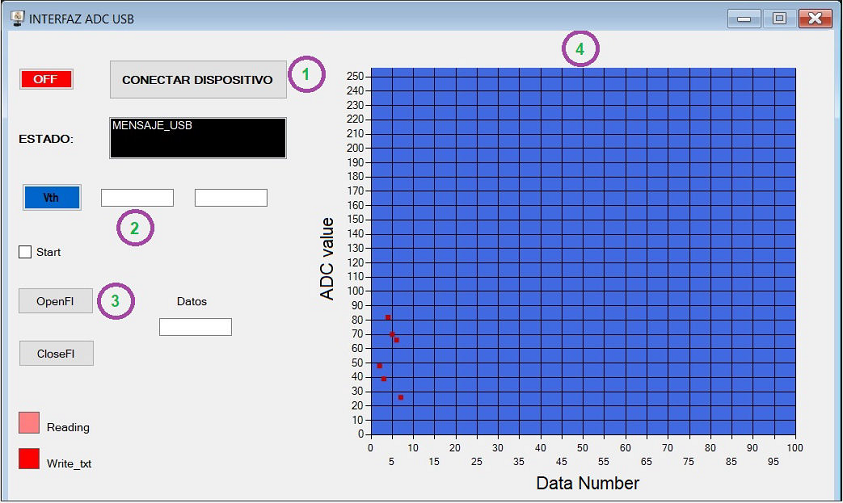Click the circled number 1 marker
The height and width of the screenshot is (503, 843).
click(307, 75)
